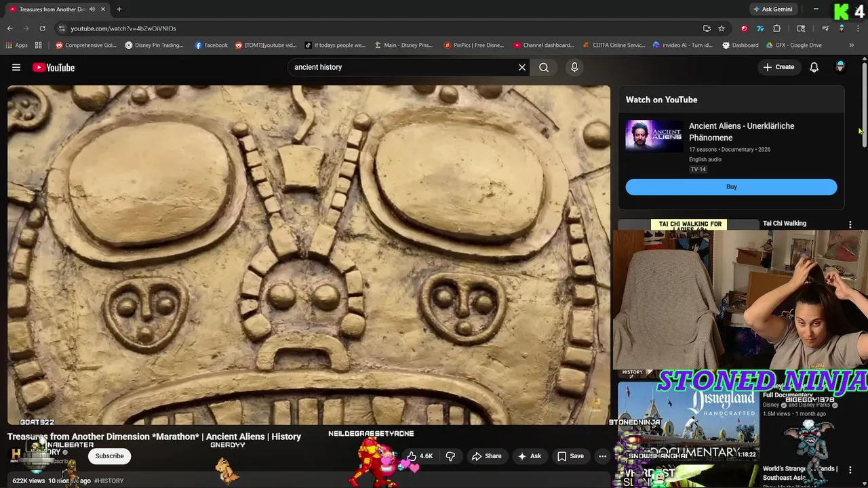This screenshot has height=488, width=868.
Task: Open the Chrome profile avatar in toolbar
Action: tap(842, 28)
